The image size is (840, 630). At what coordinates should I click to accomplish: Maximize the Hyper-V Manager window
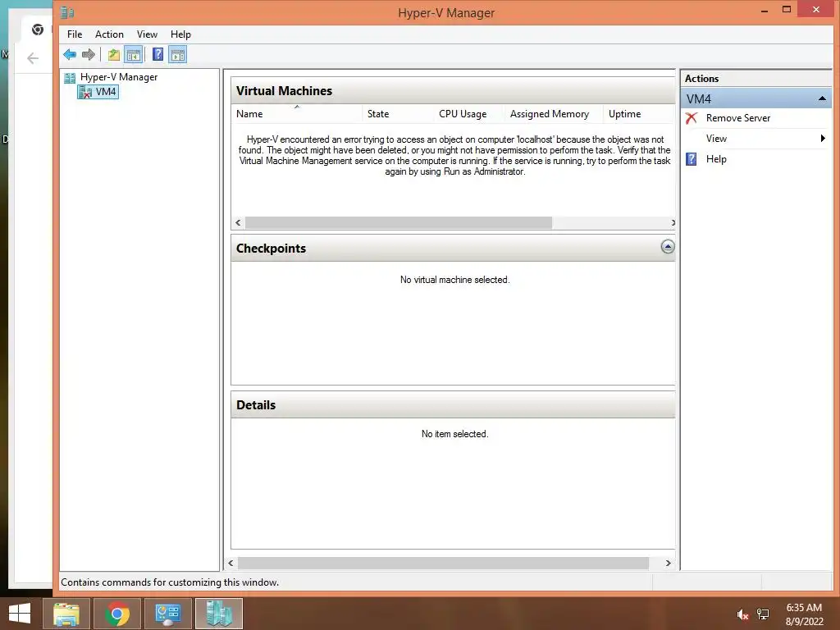786,9
